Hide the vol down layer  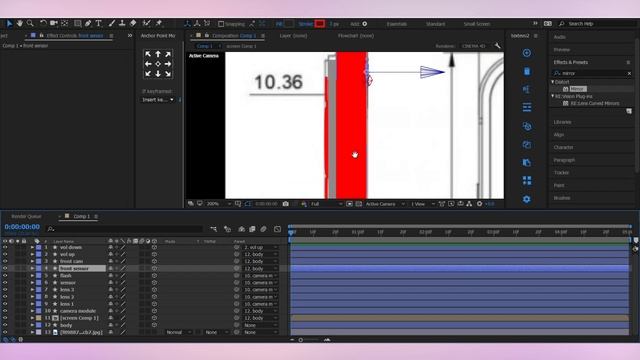point(5,247)
